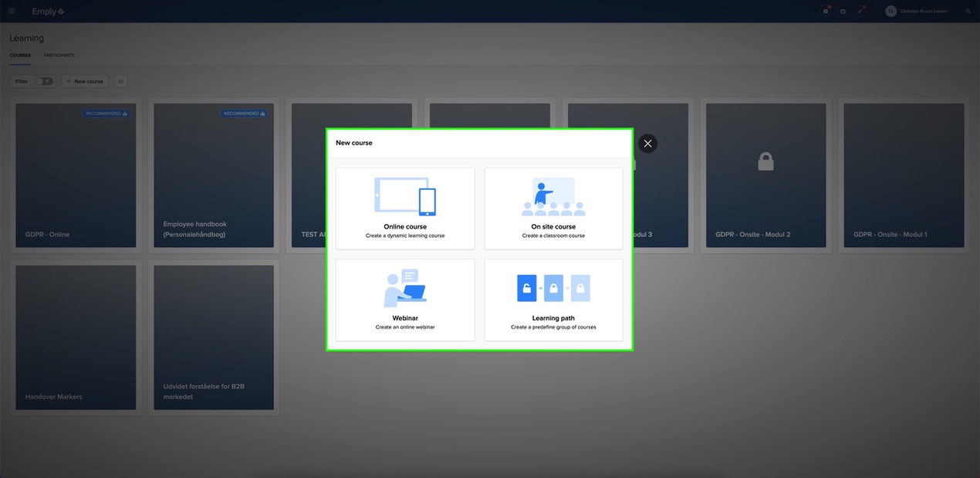Screen dimensions: 980x478
Task: Click the search icon in top bar
Action: (x=968, y=11)
